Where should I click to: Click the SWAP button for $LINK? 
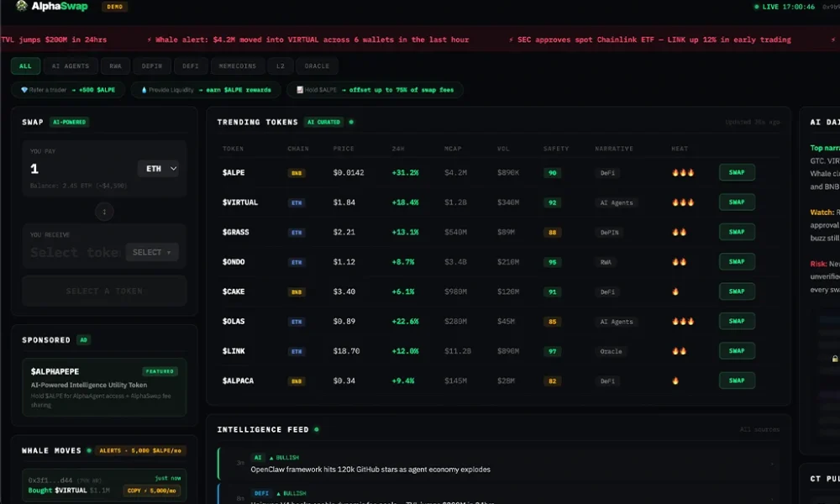click(736, 350)
